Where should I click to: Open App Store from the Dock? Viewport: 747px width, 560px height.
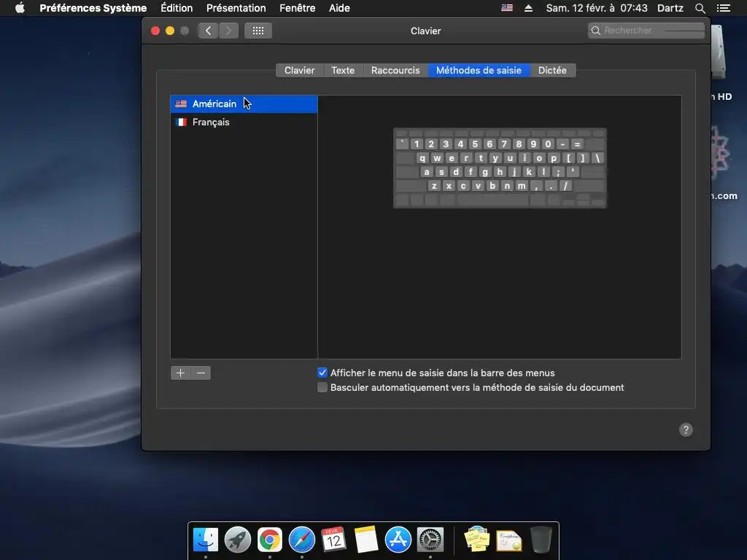tap(398, 540)
